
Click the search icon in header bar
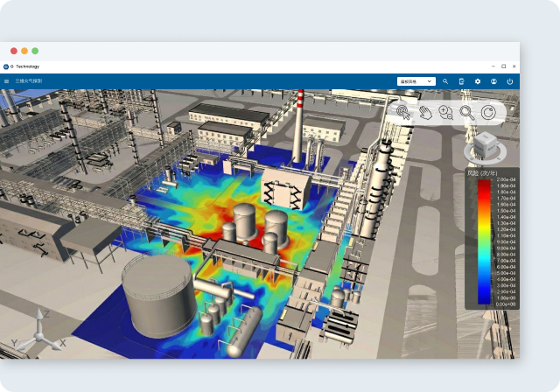coord(445,81)
